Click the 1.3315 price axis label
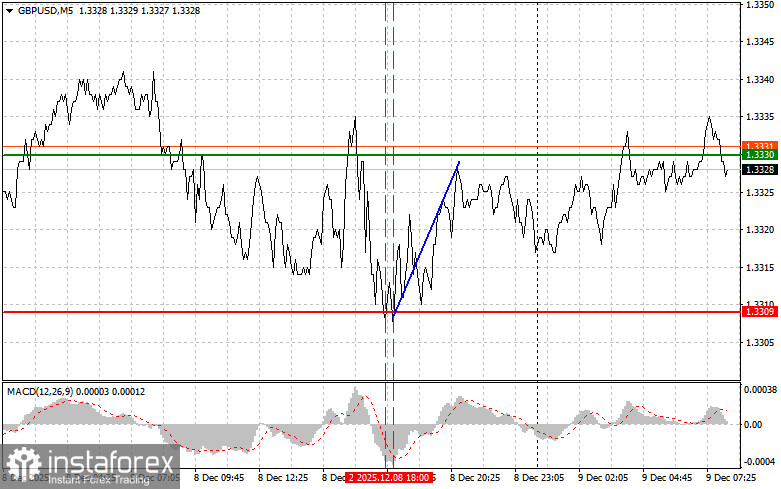781x489 pixels. [760, 268]
